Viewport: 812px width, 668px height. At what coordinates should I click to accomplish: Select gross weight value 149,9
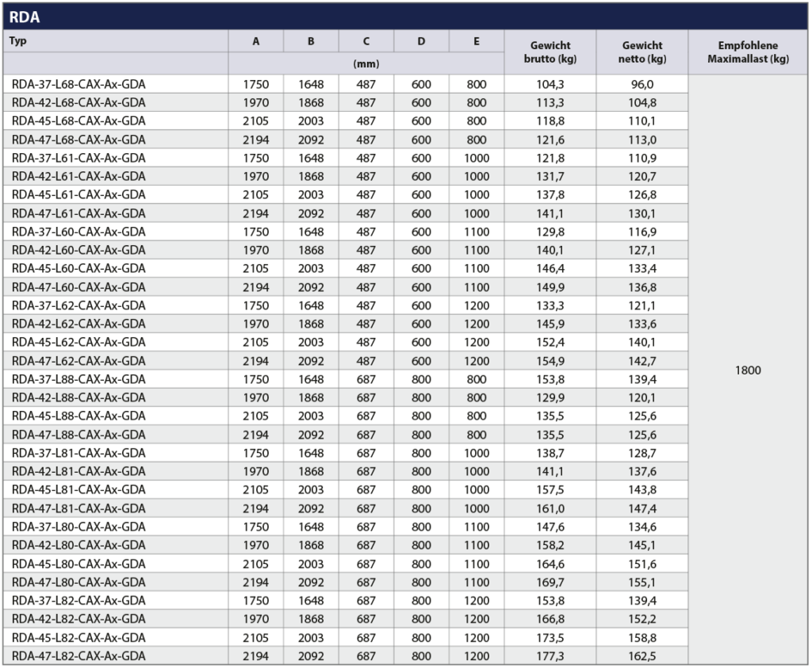pos(550,287)
